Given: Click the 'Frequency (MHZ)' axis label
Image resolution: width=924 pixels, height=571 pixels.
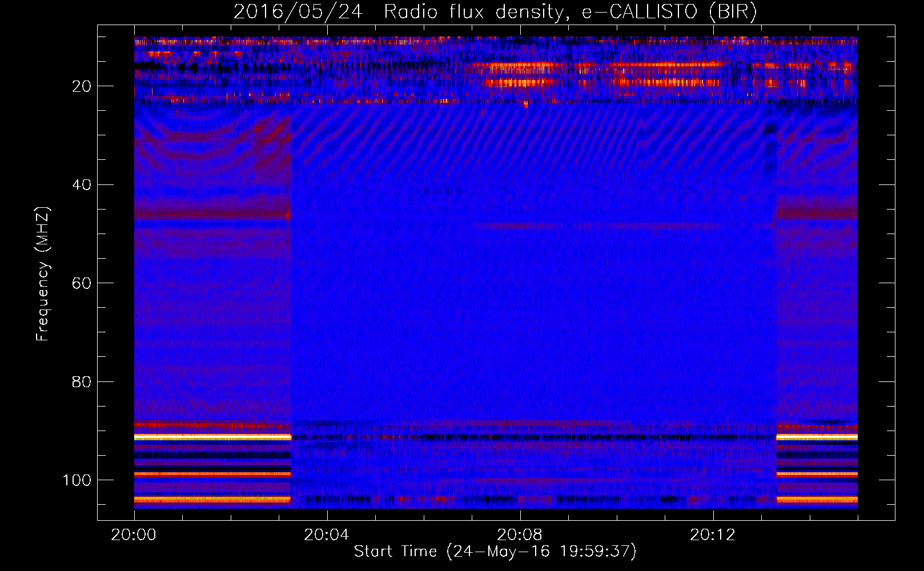Looking at the screenshot, I should 43,274.
